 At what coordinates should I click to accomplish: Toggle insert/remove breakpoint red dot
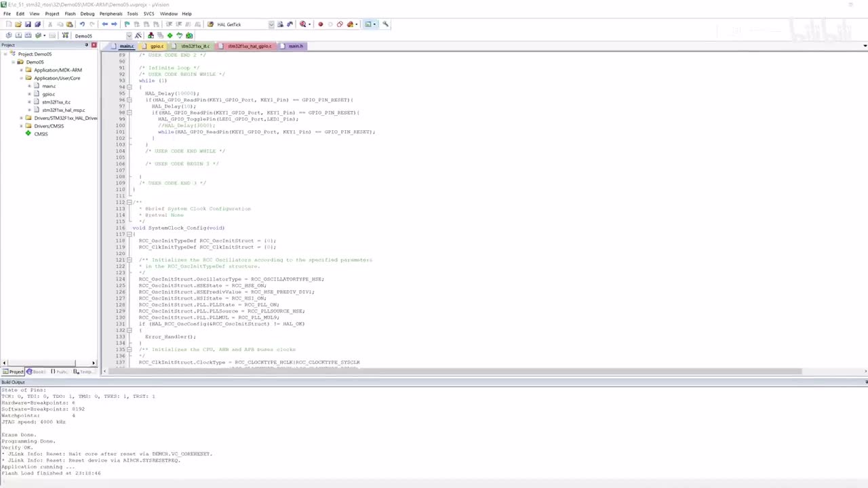[x=320, y=24]
